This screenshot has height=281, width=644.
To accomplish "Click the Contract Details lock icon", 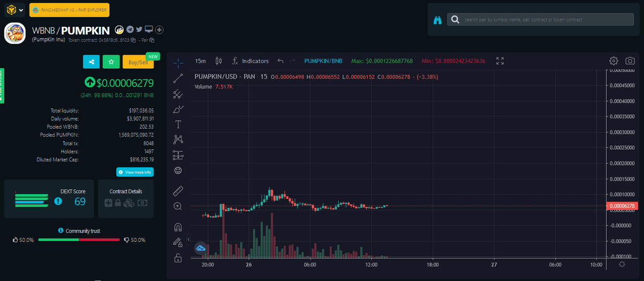I will pyautogui.click(x=118, y=203).
